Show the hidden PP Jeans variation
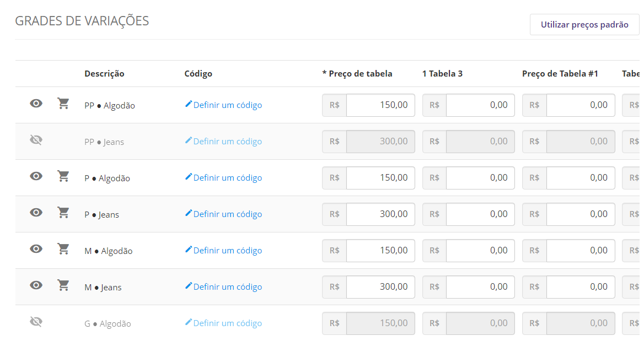 point(36,140)
